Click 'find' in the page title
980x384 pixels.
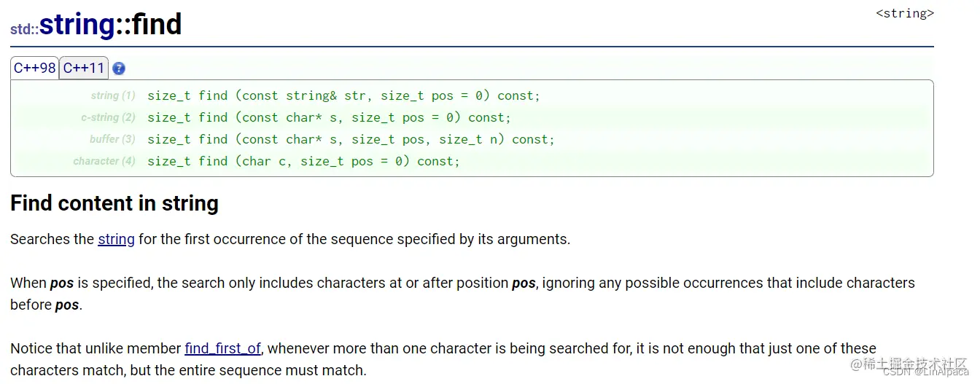[155, 25]
